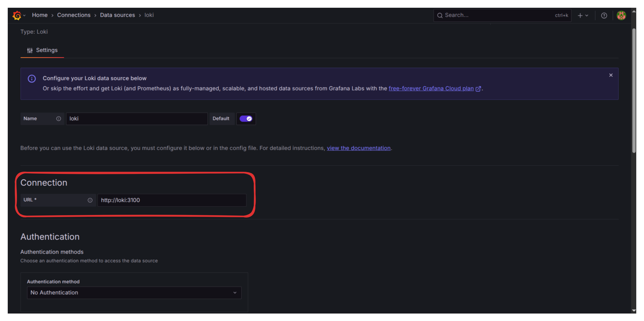The width and height of the screenshot is (644, 321).
Task: Click the Grafana home logo
Action: pos(17,15)
